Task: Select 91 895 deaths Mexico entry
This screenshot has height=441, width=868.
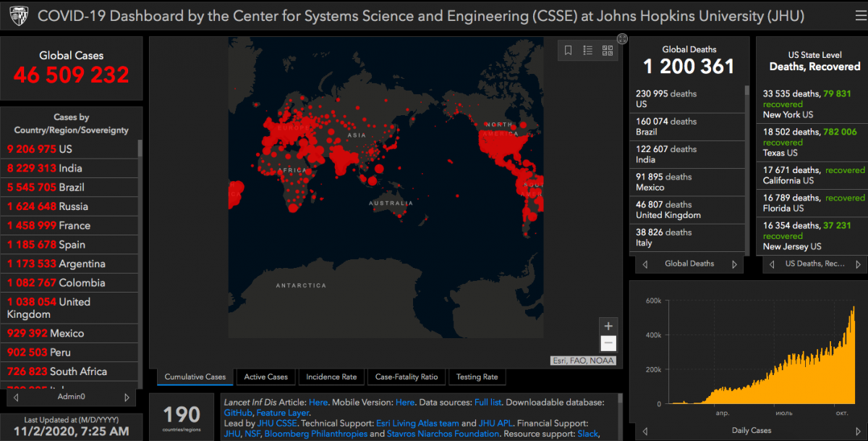Action: 687,182
